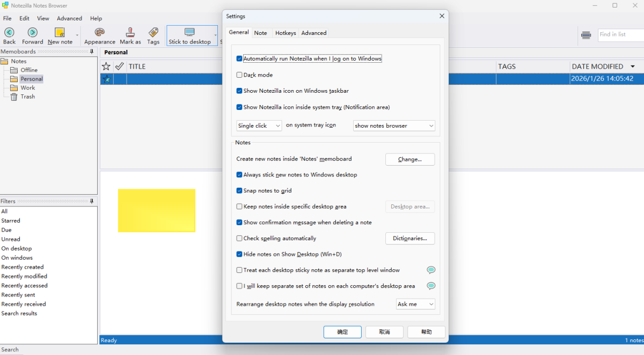The height and width of the screenshot is (355, 644).
Task: Switch to the Hotkeys tab
Action: [286, 33]
